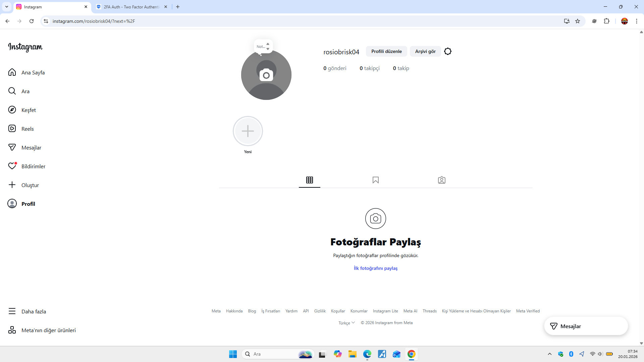
Task: Open İş Fırsatları footer link
Action: pyautogui.click(x=271, y=311)
